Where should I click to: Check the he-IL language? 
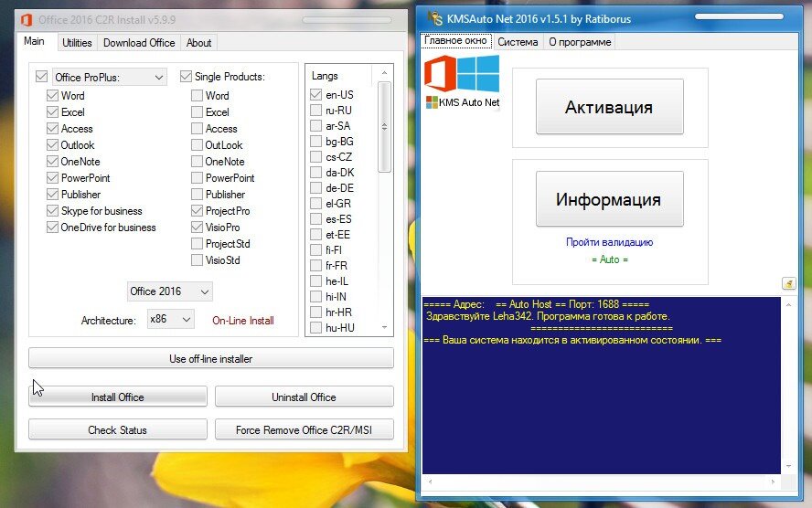pos(315,280)
